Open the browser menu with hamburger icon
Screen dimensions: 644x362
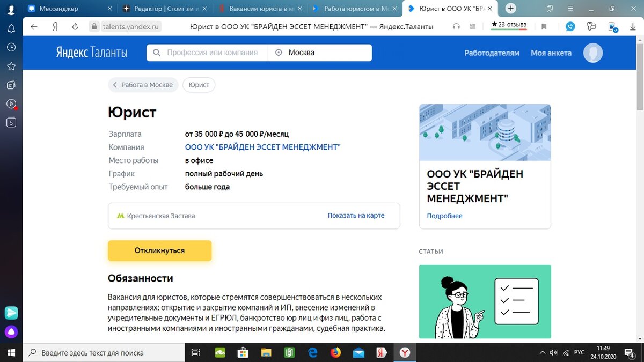click(570, 9)
